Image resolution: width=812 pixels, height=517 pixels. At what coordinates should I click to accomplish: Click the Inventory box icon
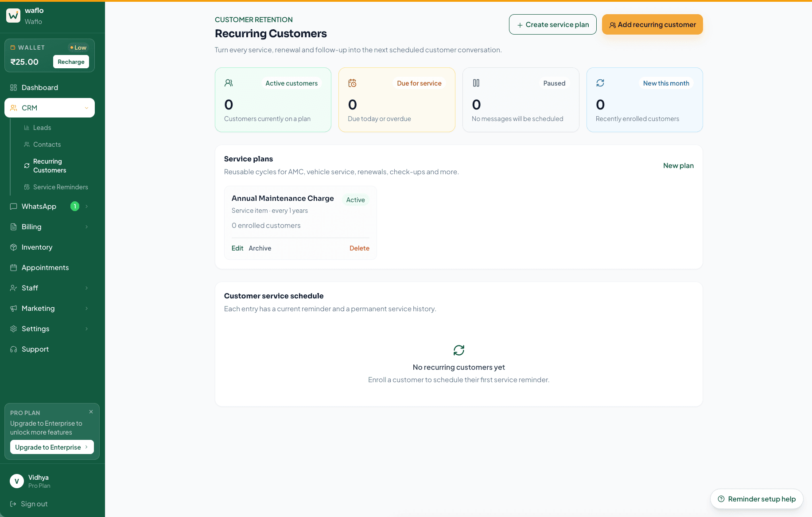[x=13, y=247]
